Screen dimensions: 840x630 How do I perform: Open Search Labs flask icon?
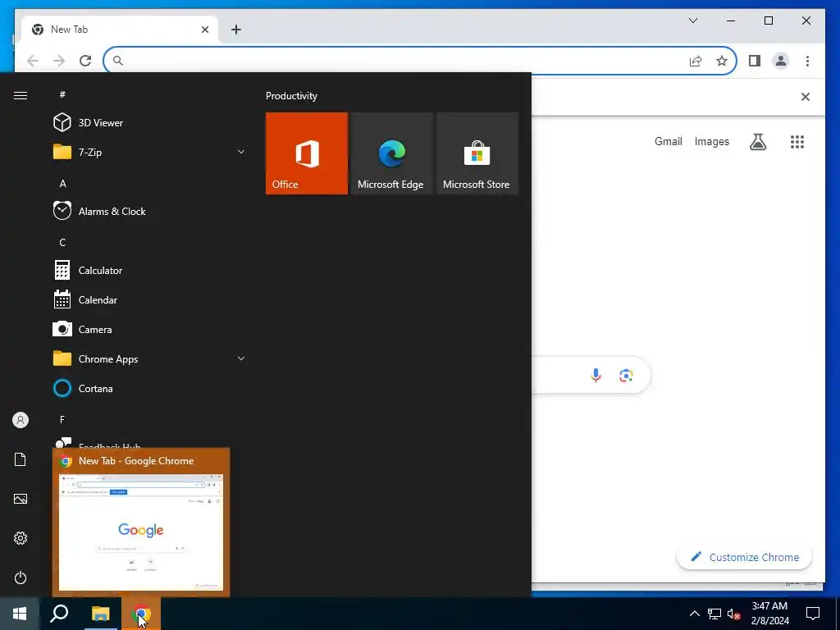(757, 141)
